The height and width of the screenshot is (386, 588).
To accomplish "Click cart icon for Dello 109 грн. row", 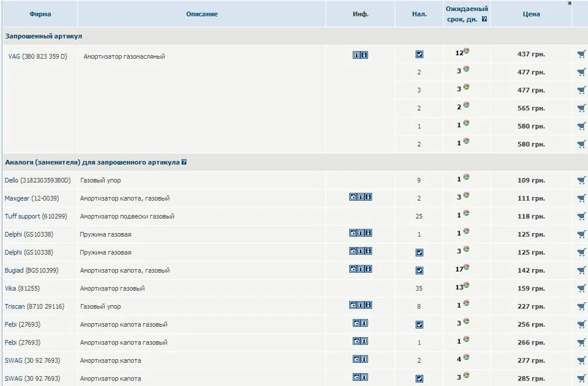I will pyautogui.click(x=581, y=180).
